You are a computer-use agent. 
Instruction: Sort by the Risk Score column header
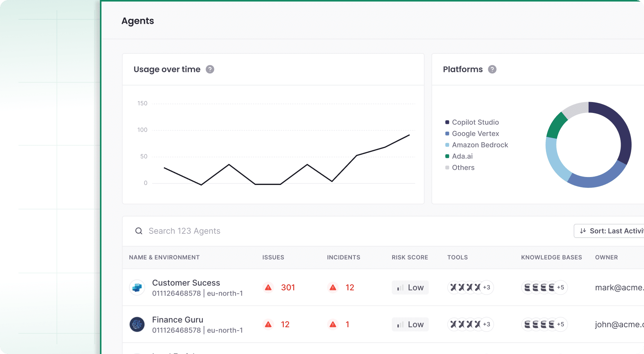pos(409,257)
